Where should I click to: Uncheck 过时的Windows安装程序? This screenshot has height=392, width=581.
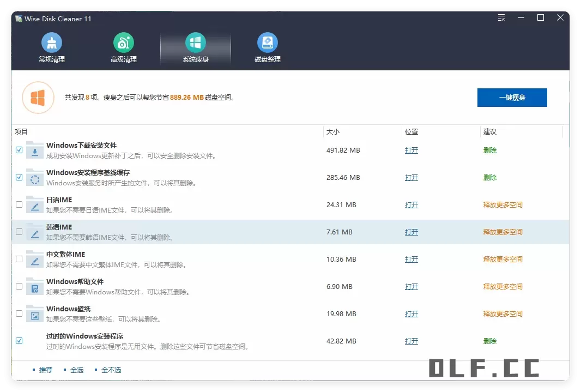[19, 341]
